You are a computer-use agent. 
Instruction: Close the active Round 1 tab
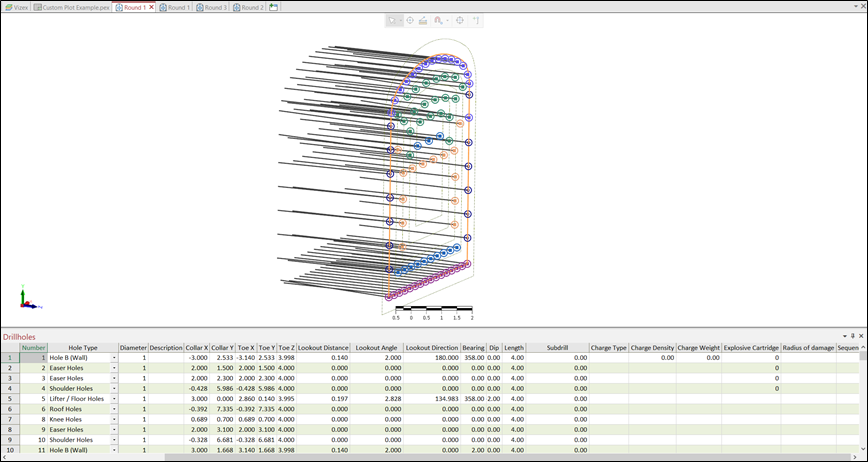pos(152,8)
